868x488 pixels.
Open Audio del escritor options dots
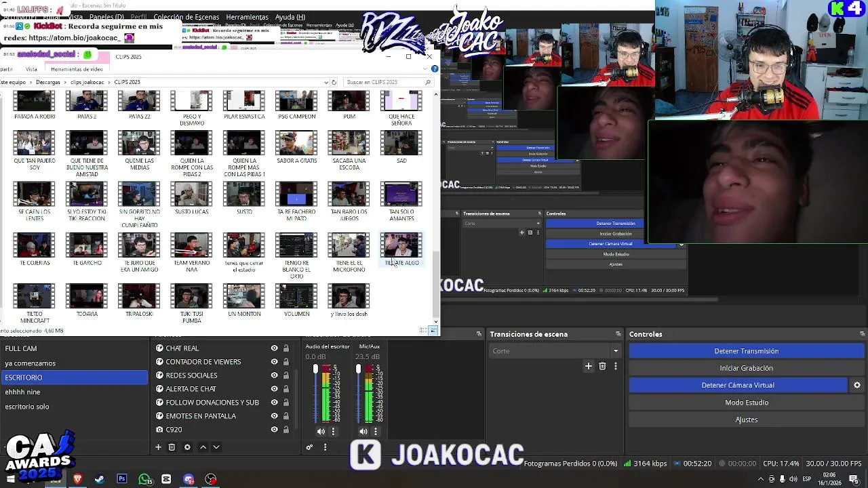pyautogui.click(x=333, y=432)
